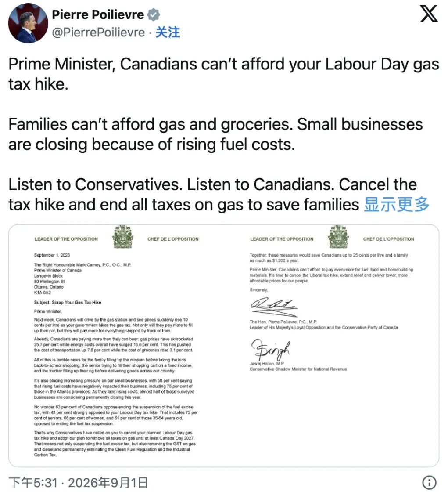
Task: Click the coat of arms on left letter
Action: click(122, 237)
